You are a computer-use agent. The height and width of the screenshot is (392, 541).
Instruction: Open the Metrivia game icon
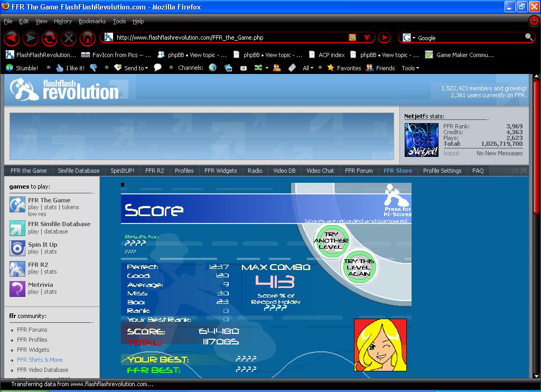(17, 289)
